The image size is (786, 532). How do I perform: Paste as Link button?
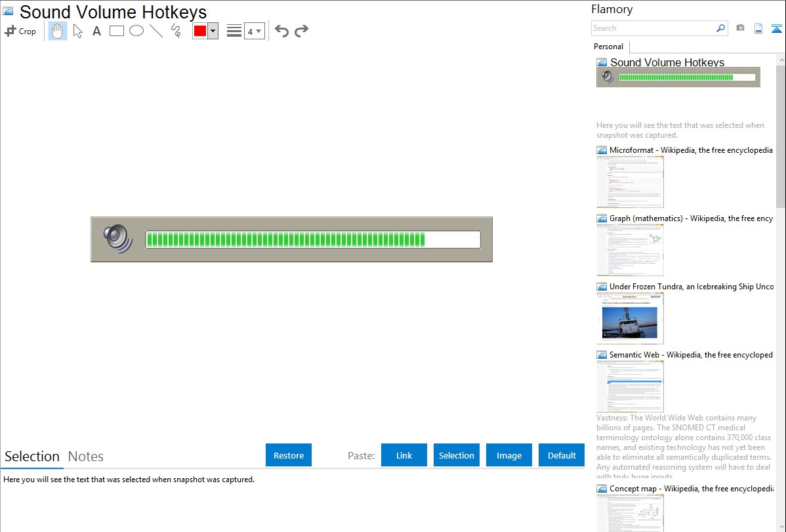coord(404,455)
